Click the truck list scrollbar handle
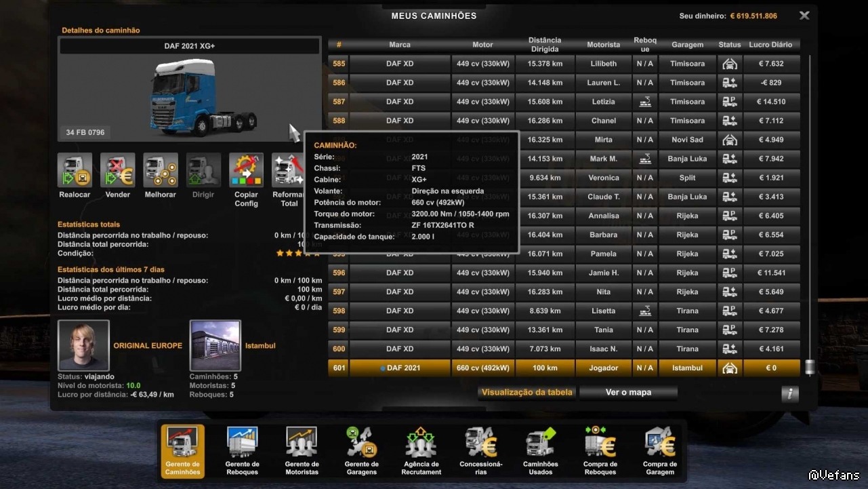This screenshot has width=868, height=489. [810, 367]
